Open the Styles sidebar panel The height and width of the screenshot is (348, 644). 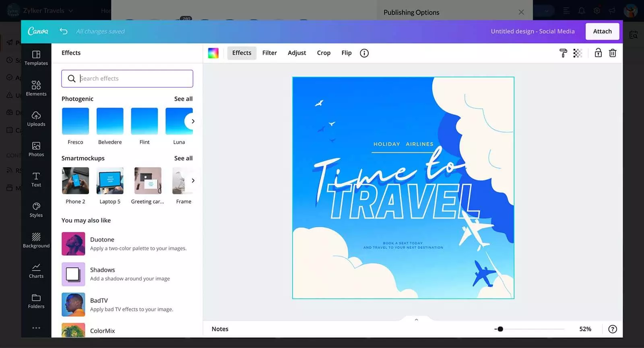pyautogui.click(x=36, y=210)
